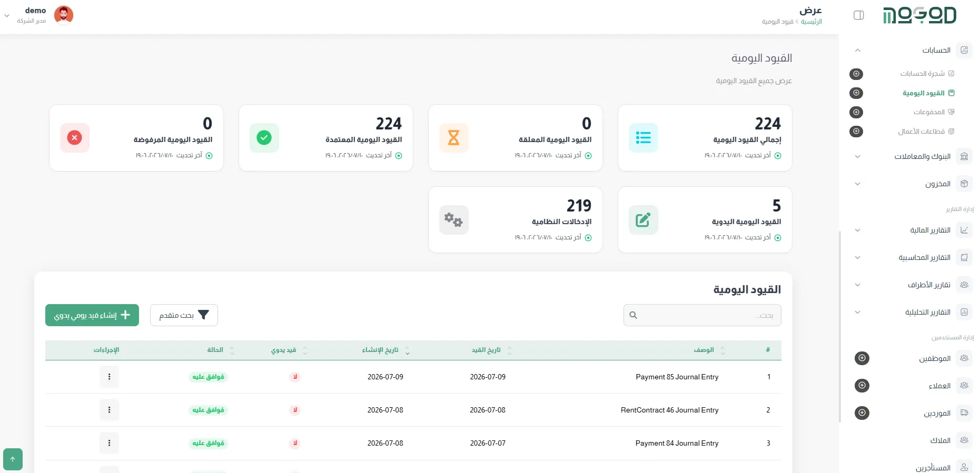Click red X icon on المرفوضة card
The width and height of the screenshot is (980, 473).
pos(75,138)
